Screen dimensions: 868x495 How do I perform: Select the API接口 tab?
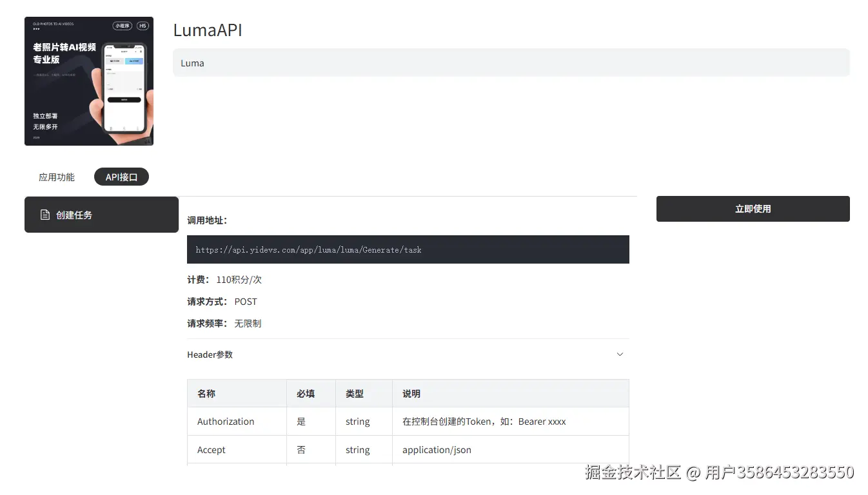pos(121,177)
